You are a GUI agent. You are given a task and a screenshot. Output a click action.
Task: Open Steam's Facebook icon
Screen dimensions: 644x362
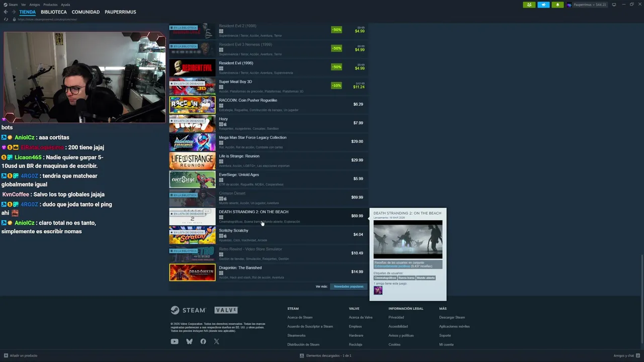(203, 341)
